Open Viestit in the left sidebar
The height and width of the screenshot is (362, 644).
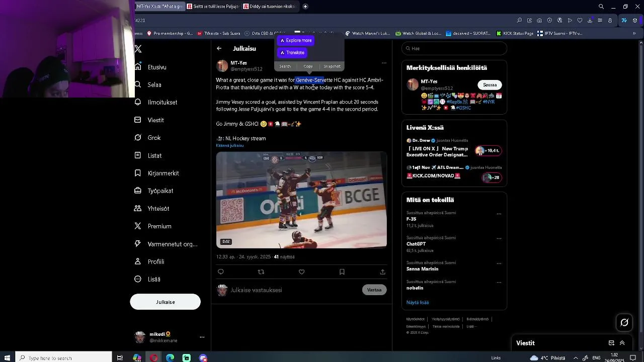click(156, 120)
